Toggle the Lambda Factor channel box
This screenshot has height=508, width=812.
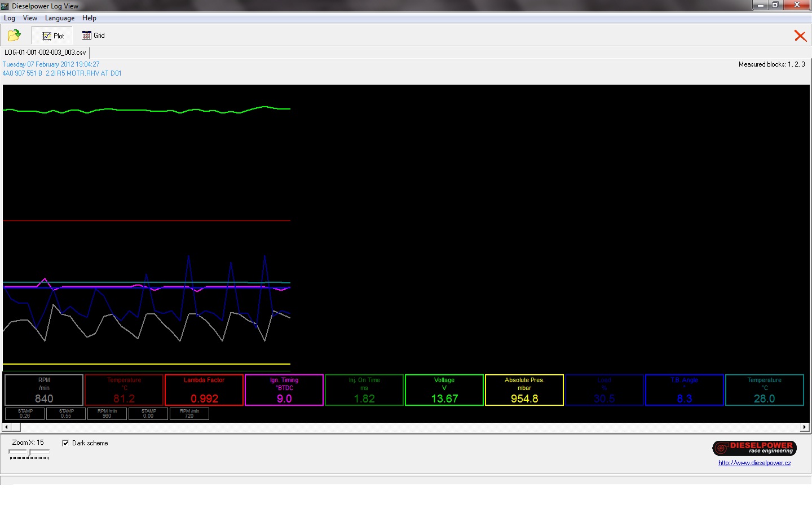tap(204, 390)
